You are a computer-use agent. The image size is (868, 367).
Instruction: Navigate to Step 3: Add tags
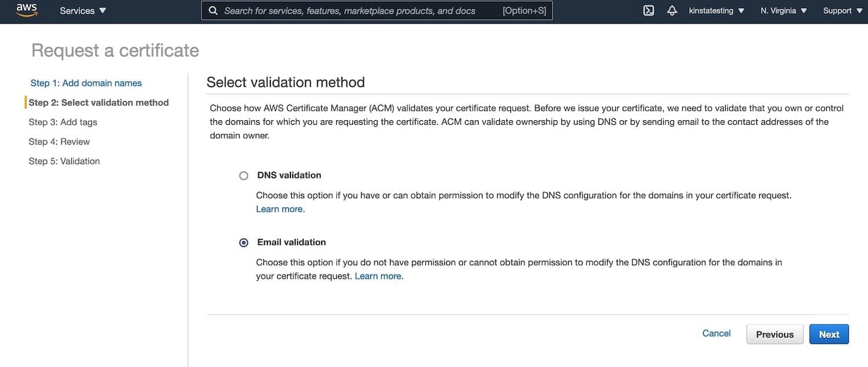(62, 122)
